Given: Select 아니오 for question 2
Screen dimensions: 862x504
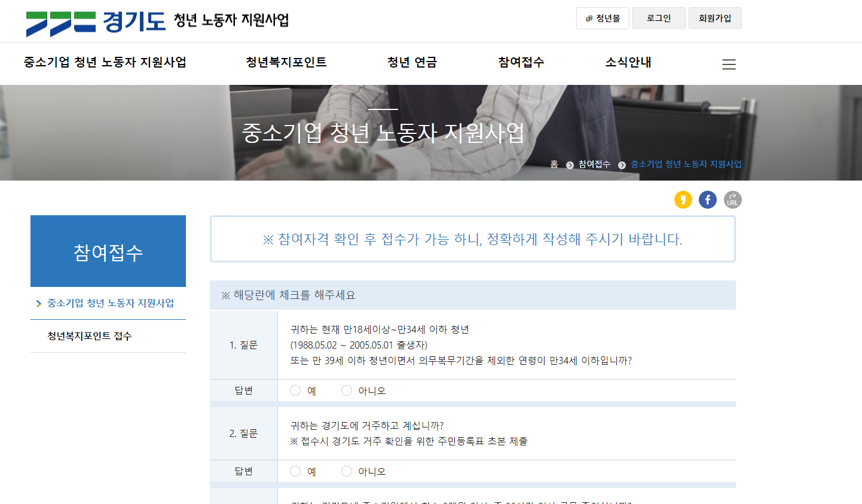Looking at the screenshot, I should tap(347, 471).
